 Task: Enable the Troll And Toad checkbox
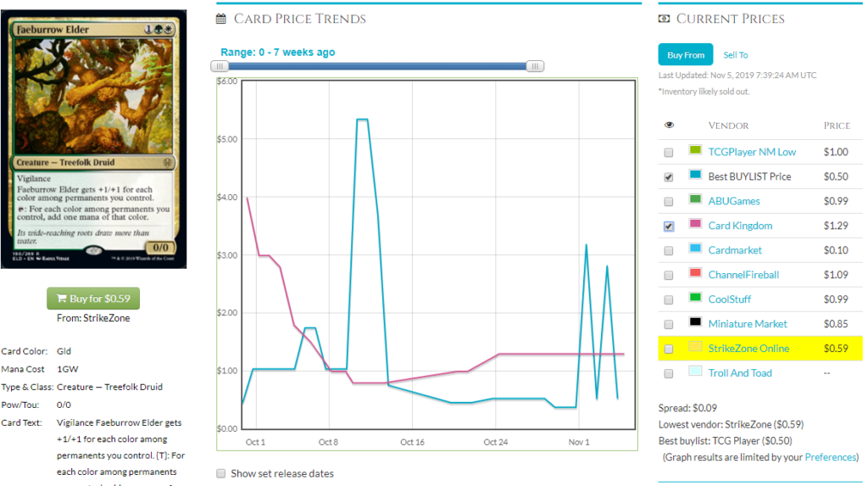pos(669,373)
